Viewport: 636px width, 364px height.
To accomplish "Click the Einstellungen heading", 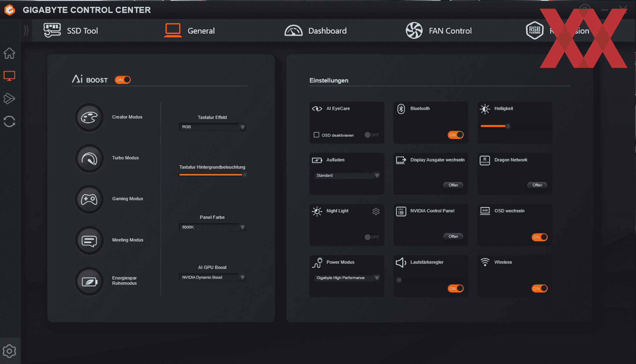I will tap(329, 80).
